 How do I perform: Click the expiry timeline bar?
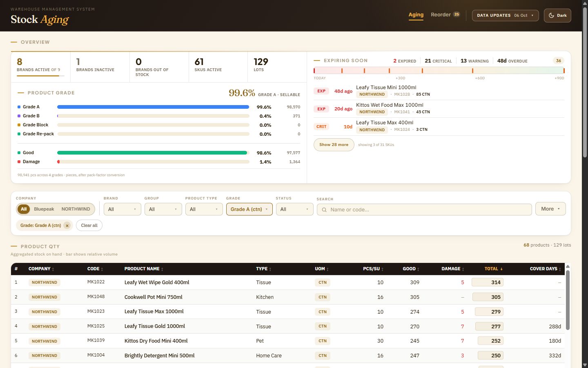(439, 71)
